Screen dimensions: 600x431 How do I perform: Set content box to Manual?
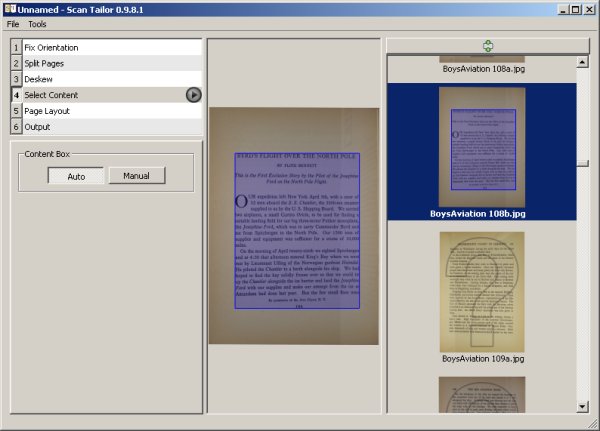click(137, 176)
